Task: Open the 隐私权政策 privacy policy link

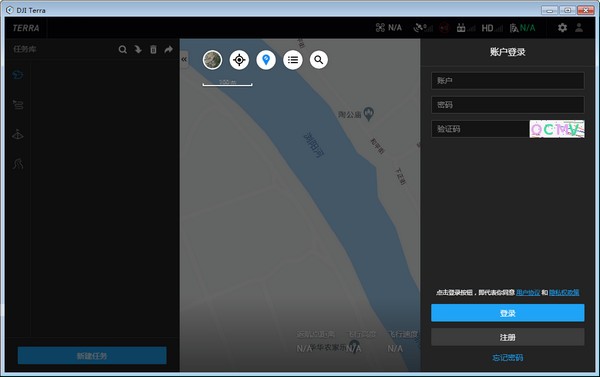Action: click(564, 292)
